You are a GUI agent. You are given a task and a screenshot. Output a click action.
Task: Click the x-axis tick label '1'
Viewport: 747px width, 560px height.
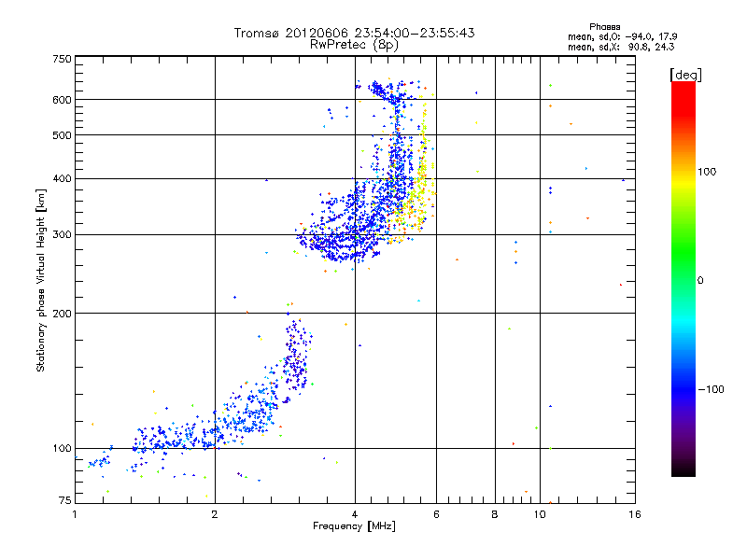pyautogui.click(x=75, y=514)
